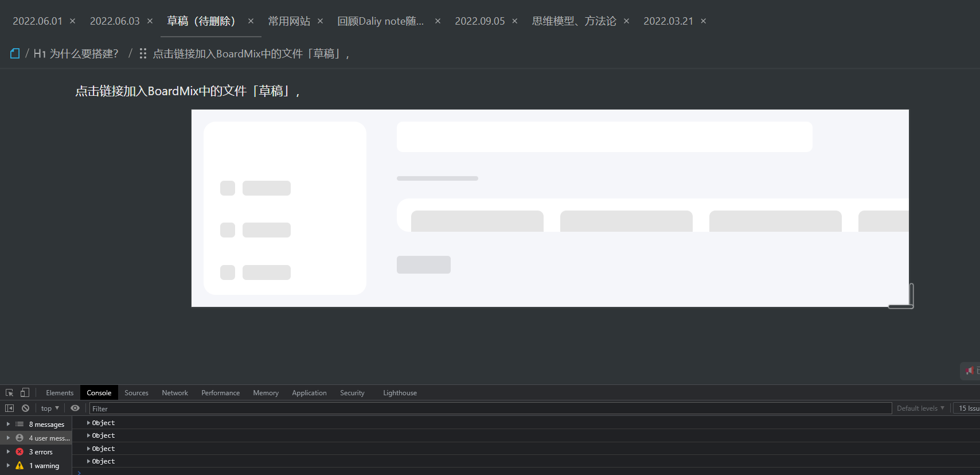The height and width of the screenshot is (475, 980).
Task: Activate the inspect element picker icon
Action: point(9,393)
